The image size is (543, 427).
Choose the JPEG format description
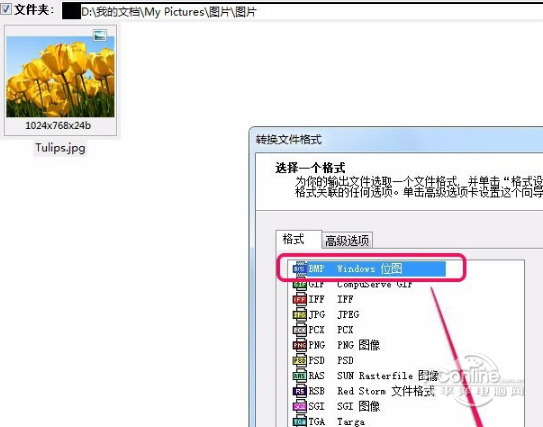click(348, 314)
